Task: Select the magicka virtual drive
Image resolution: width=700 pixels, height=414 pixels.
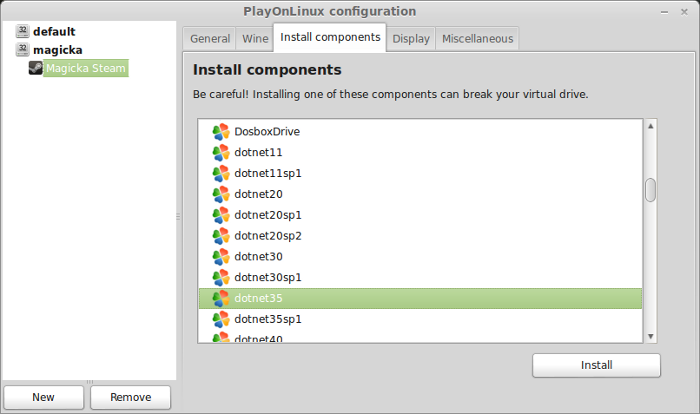Action: tap(58, 50)
